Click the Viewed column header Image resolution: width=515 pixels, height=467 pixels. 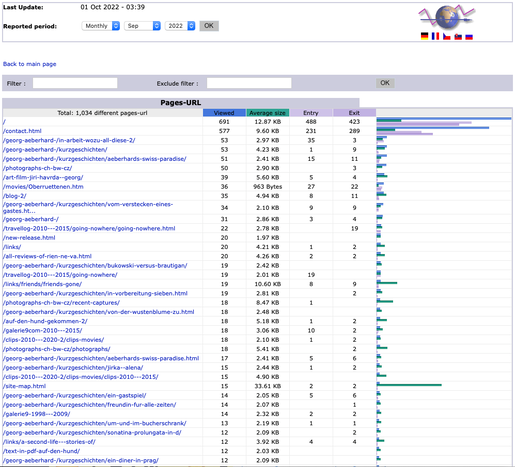point(224,113)
